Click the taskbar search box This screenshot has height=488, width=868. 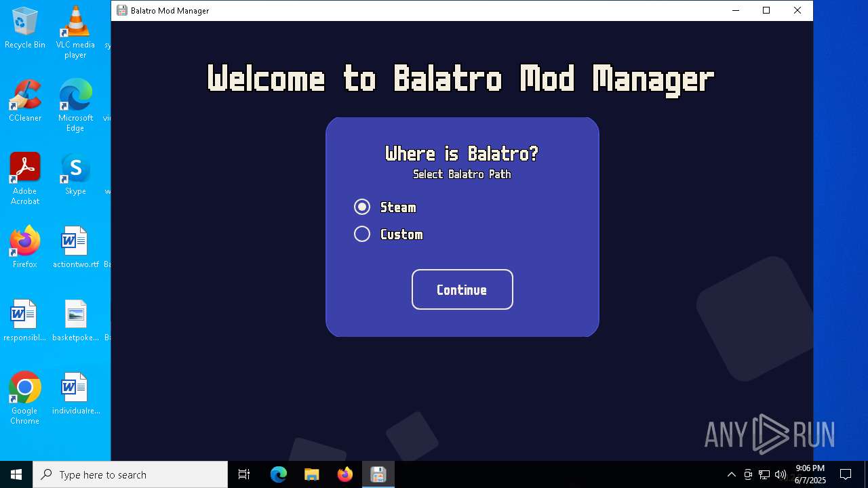tap(130, 474)
